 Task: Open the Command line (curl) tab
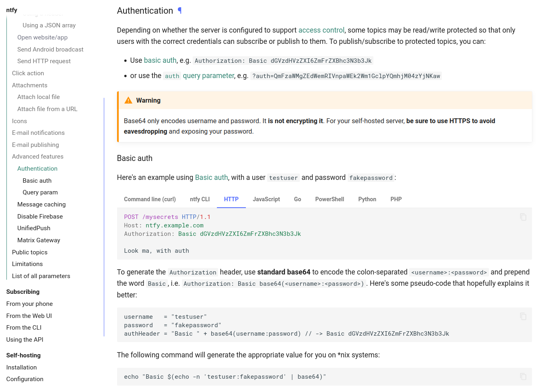[150, 199]
